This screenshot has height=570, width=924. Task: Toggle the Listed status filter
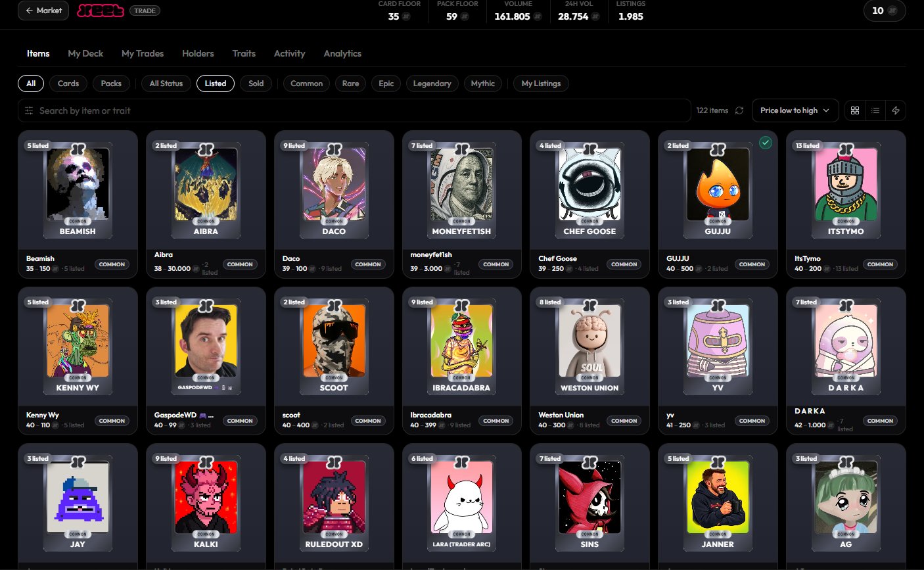pos(216,83)
